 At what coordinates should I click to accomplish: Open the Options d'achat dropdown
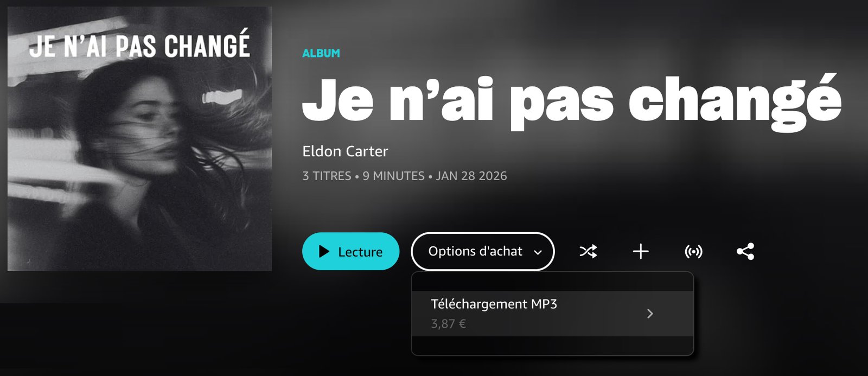click(483, 251)
